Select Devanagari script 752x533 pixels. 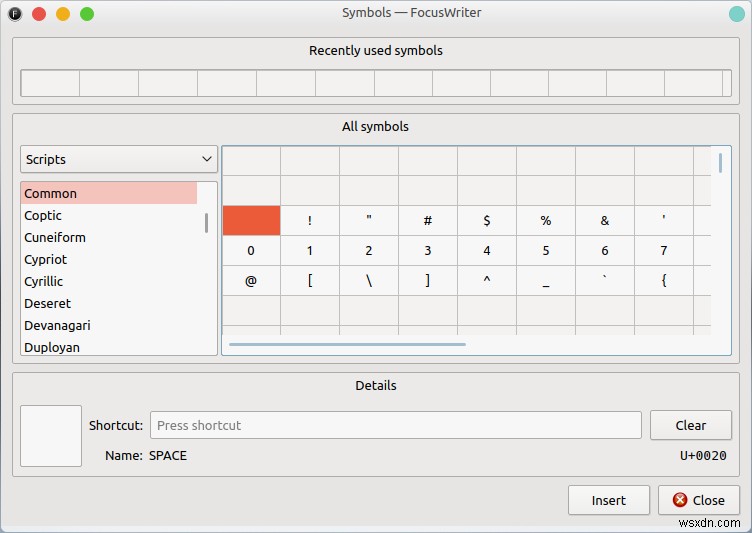(109, 326)
